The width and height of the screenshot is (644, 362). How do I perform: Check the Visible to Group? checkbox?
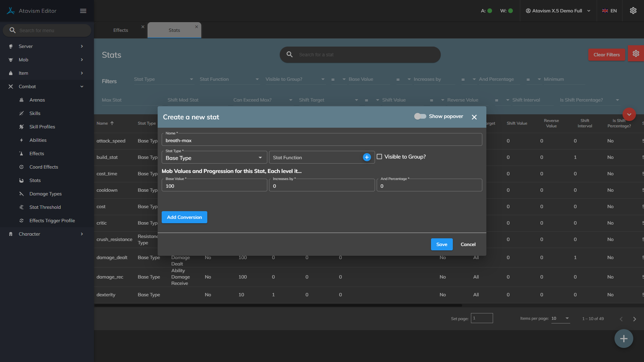click(x=379, y=157)
